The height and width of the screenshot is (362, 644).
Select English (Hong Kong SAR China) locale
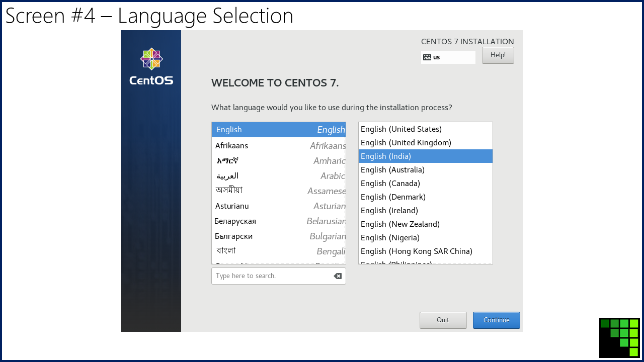(x=425, y=251)
